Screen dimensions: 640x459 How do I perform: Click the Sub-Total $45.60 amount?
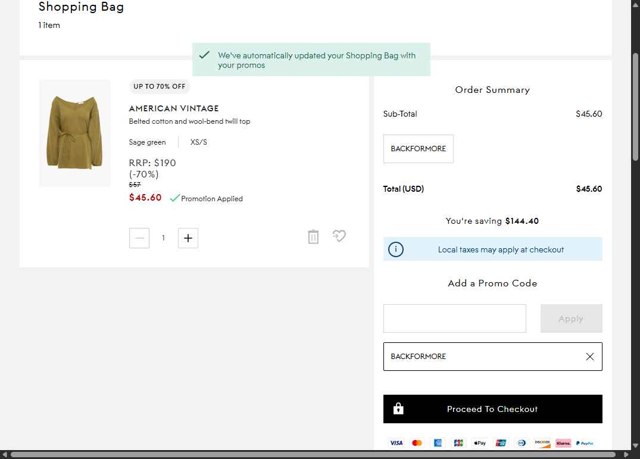coord(589,114)
